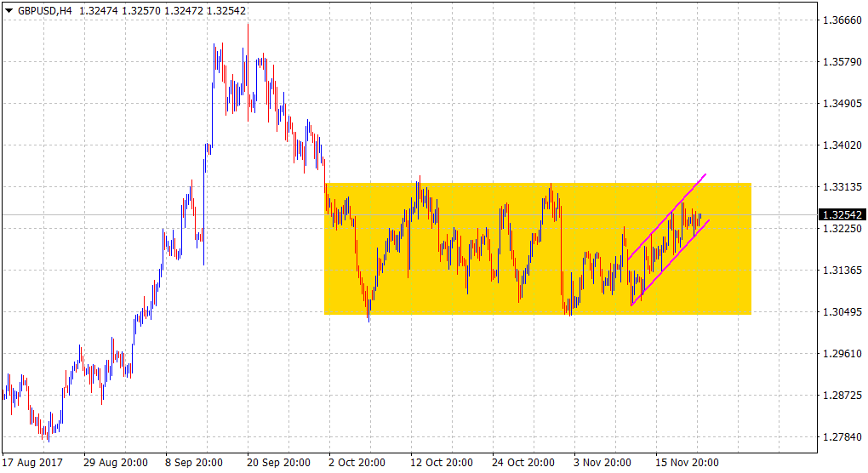The height and width of the screenshot is (473, 868).
Task: Click the 3 Nov 20:00 time label
Action: click(x=605, y=463)
